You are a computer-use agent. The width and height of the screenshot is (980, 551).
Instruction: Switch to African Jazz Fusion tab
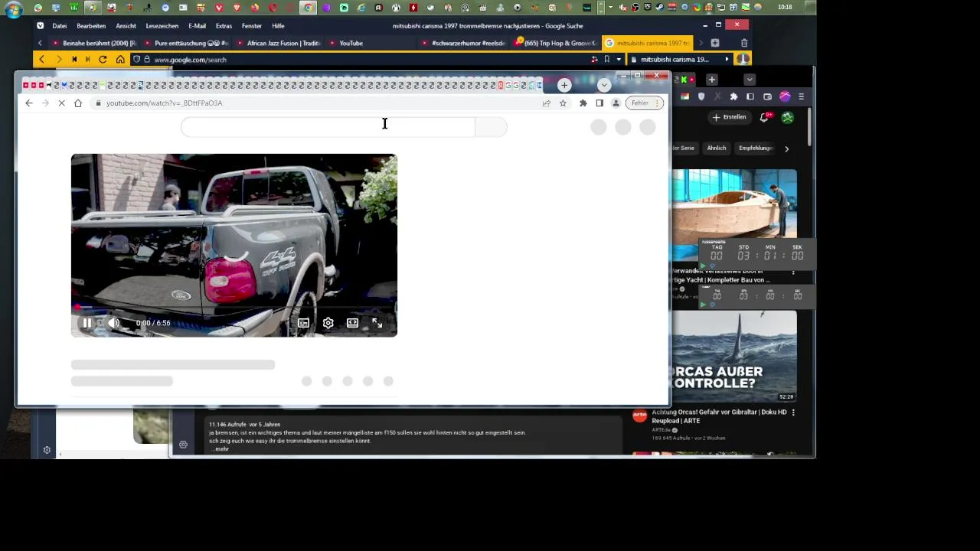[x=277, y=43]
